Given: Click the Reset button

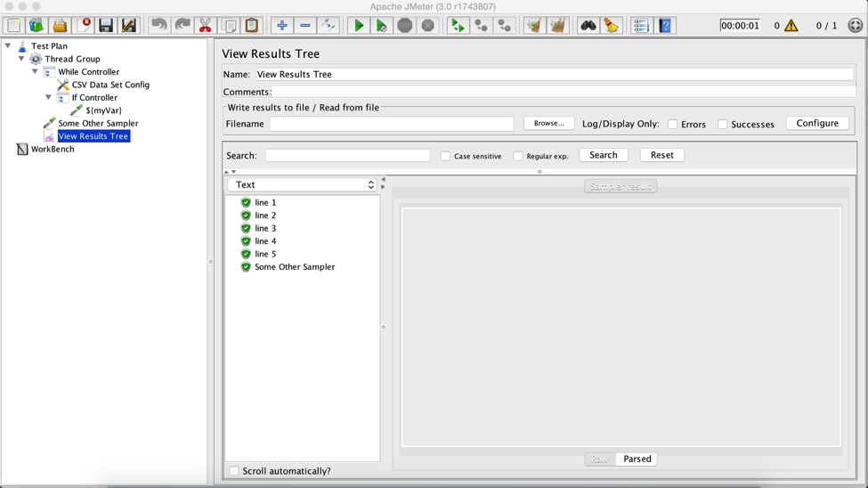Looking at the screenshot, I should (662, 155).
